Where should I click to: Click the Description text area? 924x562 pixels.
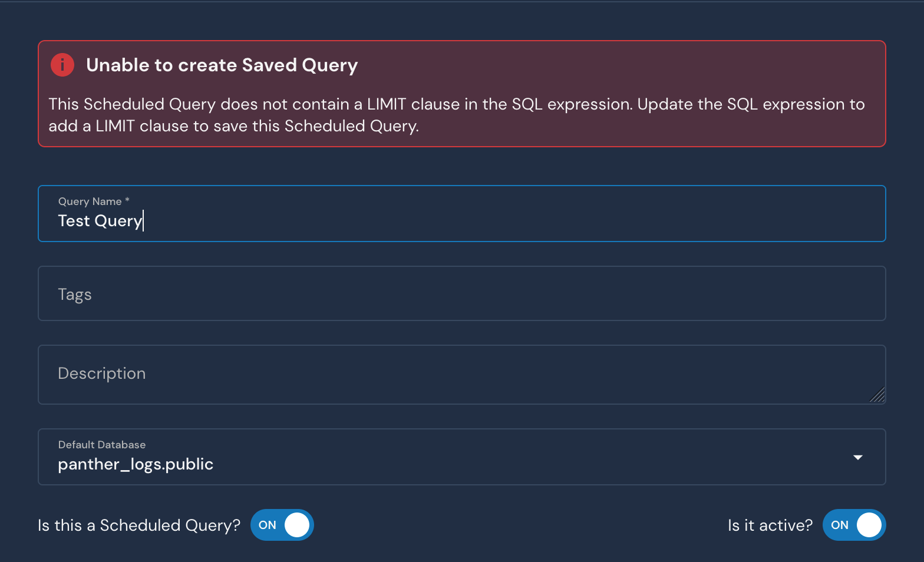click(x=462, y=375)
